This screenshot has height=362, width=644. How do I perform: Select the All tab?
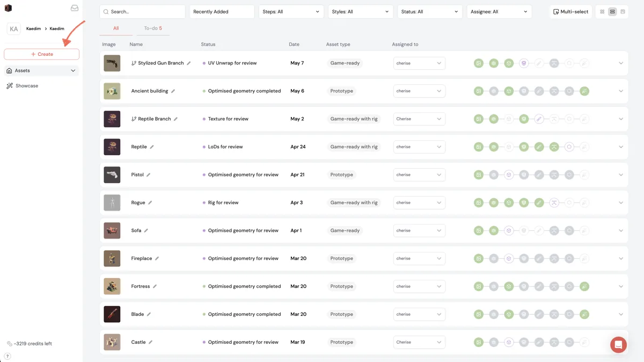click(116, 28)
